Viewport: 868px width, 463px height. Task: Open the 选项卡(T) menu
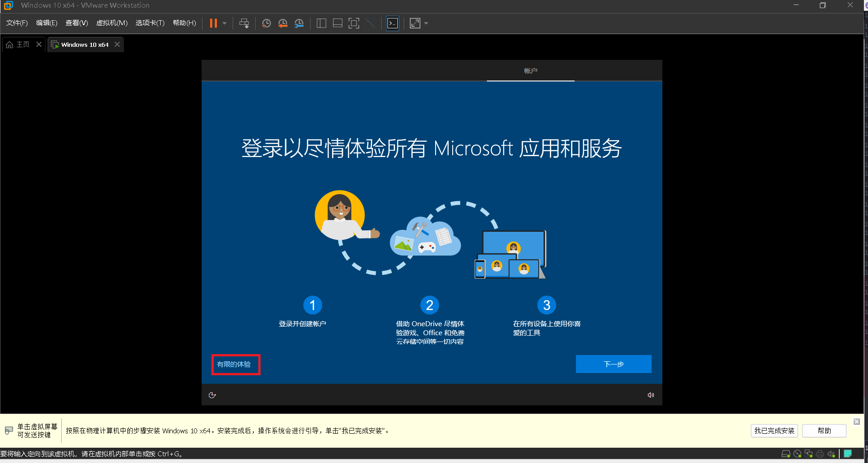point(150,23)
